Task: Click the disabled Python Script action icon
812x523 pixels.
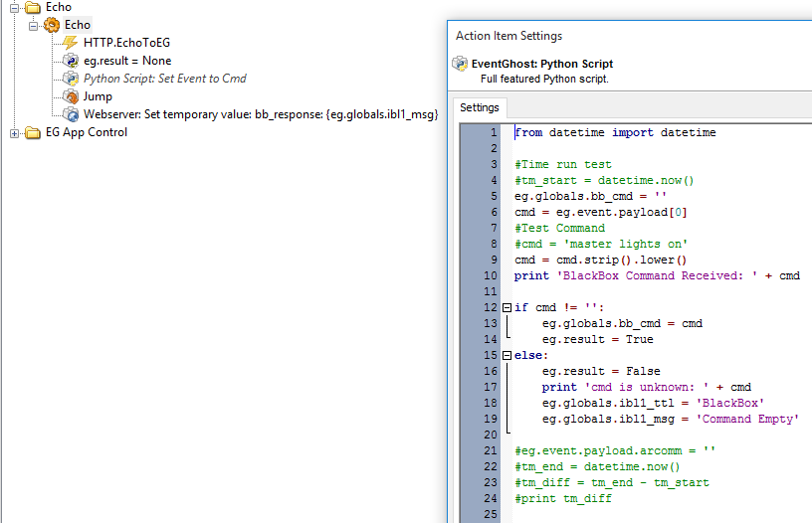Action: click(71, 79)
